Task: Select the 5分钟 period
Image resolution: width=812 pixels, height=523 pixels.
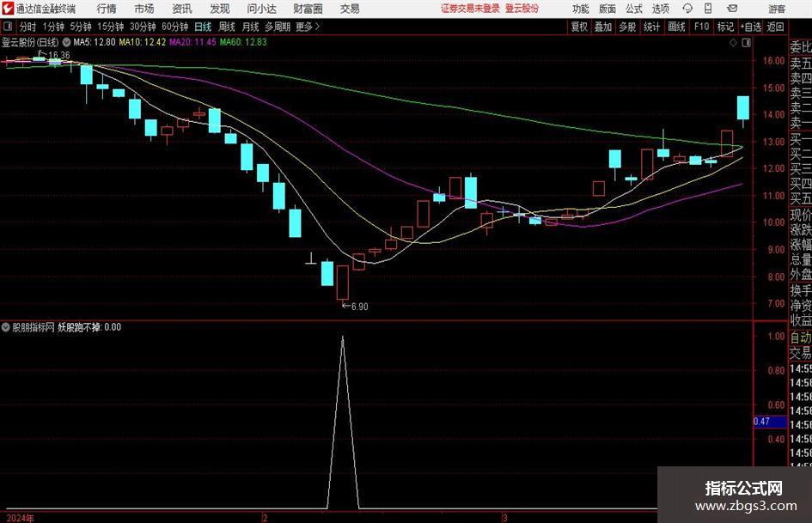Action: 80,27
